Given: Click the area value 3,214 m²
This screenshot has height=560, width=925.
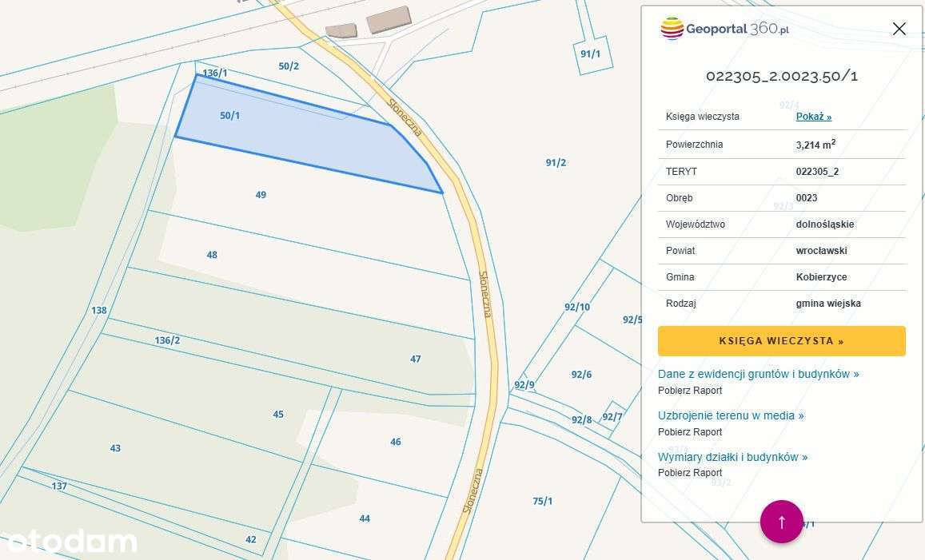Looking at the screenshot, I should 815,145.
